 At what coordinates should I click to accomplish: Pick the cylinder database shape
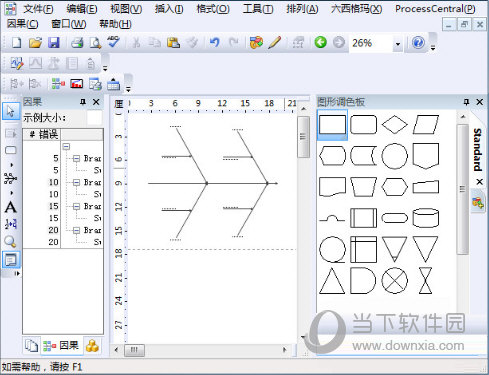click(x=426, y=218)
